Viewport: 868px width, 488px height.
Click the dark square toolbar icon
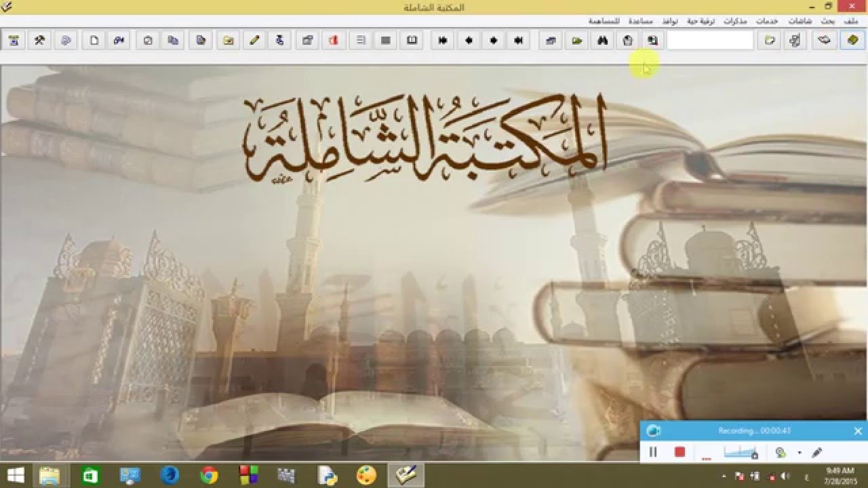[x=386, y=41]
